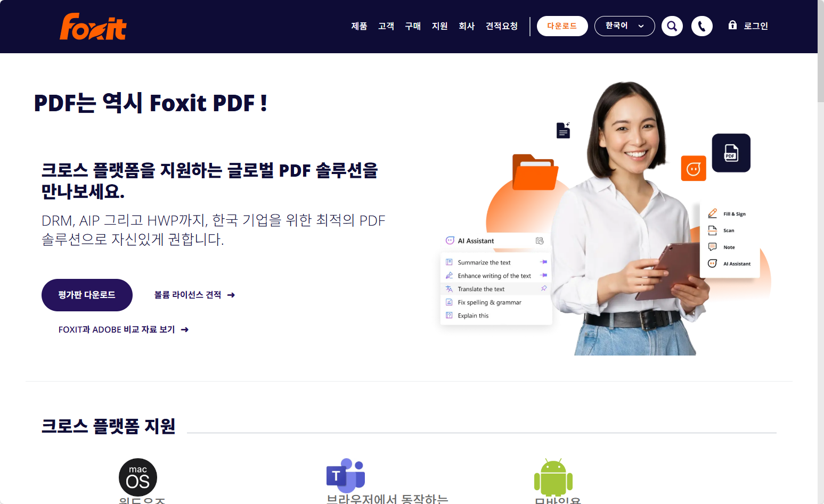Click the dark PDF file icon
The image size is (824, 504).
[x=731, y=153]
